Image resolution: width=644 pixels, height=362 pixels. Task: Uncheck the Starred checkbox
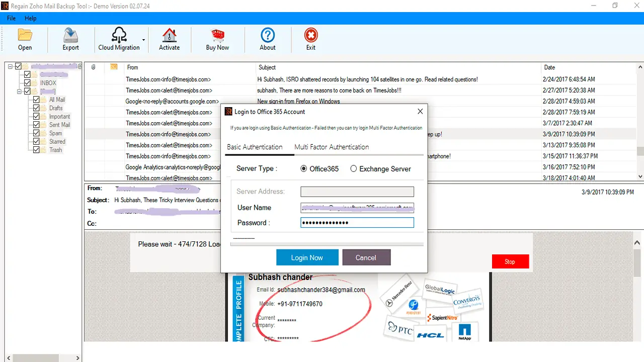point(37,142)
